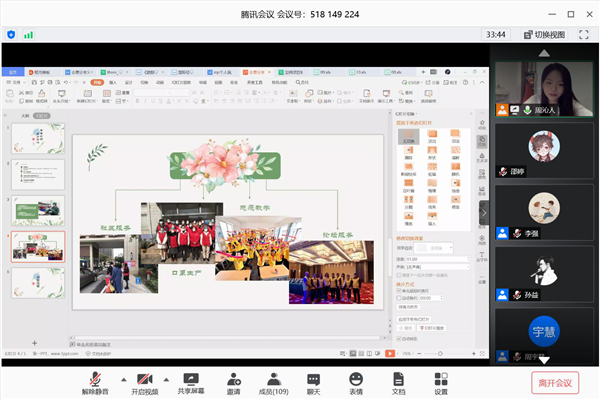This screenshot has height=400, width=600.
Task: Click the zoom slider handle in WPS status bar
Action: [440, 353]
